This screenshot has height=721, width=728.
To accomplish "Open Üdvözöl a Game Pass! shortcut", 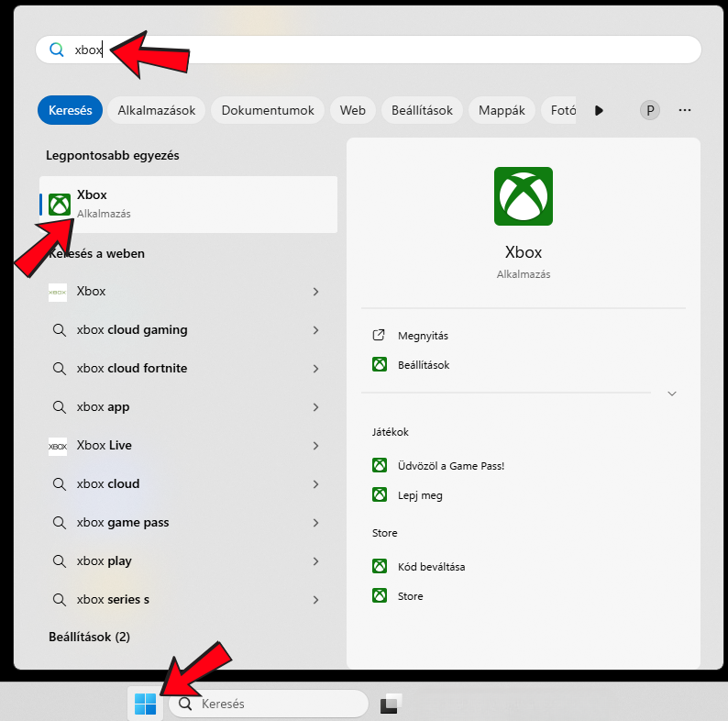I will click(x=451, y=465).
